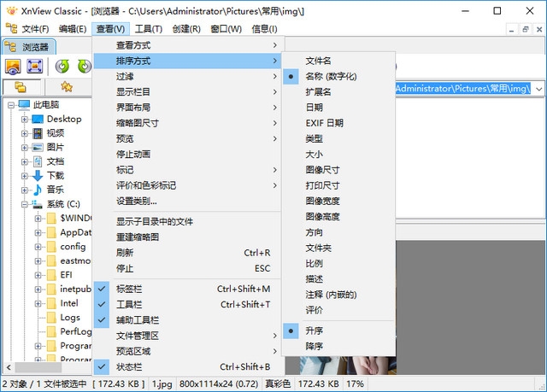
Task: Select 升序 ascending order
Action: click(x=338, y=331)
